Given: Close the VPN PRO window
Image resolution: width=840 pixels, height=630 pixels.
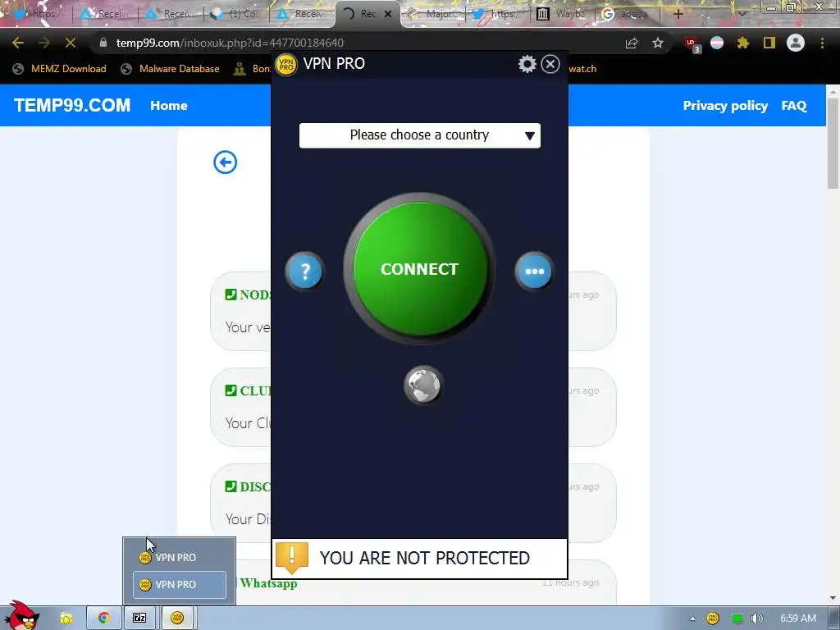Looking at the screenshot, I should pos(550,64).
